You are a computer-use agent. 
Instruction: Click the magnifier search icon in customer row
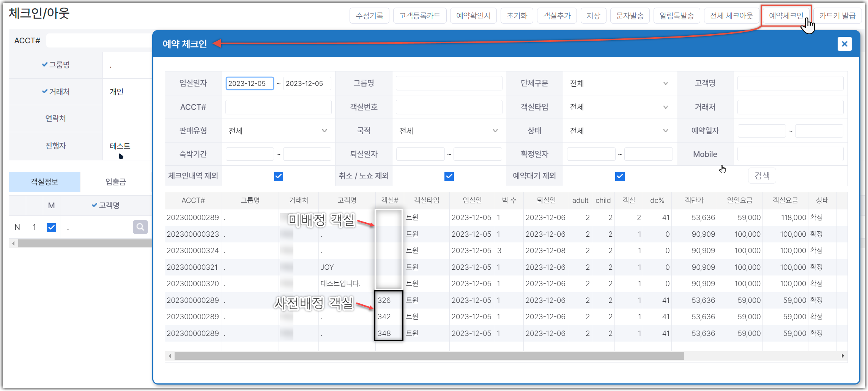(140, 227)
